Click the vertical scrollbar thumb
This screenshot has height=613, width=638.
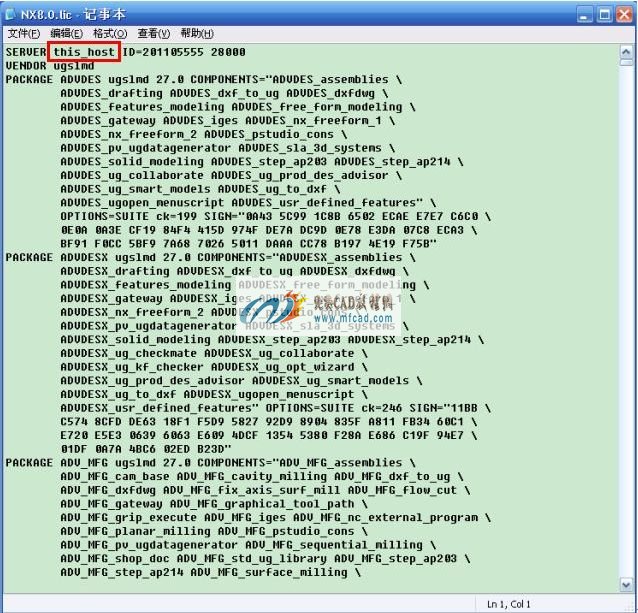[626, 62]
